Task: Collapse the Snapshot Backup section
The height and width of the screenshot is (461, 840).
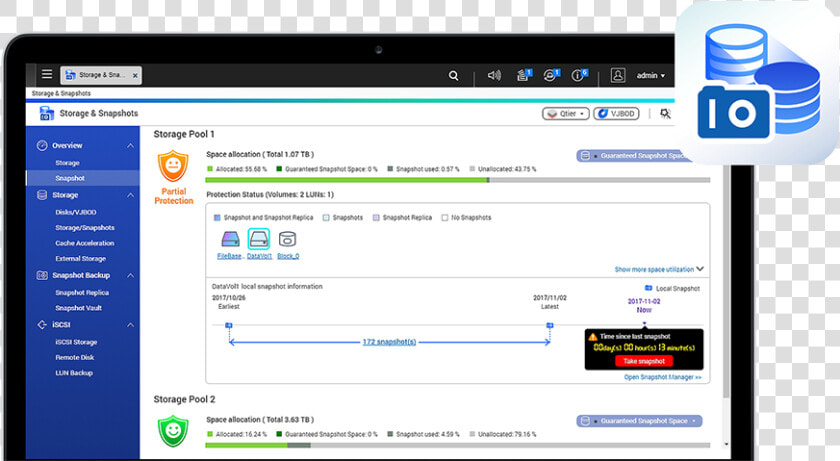Action: (130, 275)
